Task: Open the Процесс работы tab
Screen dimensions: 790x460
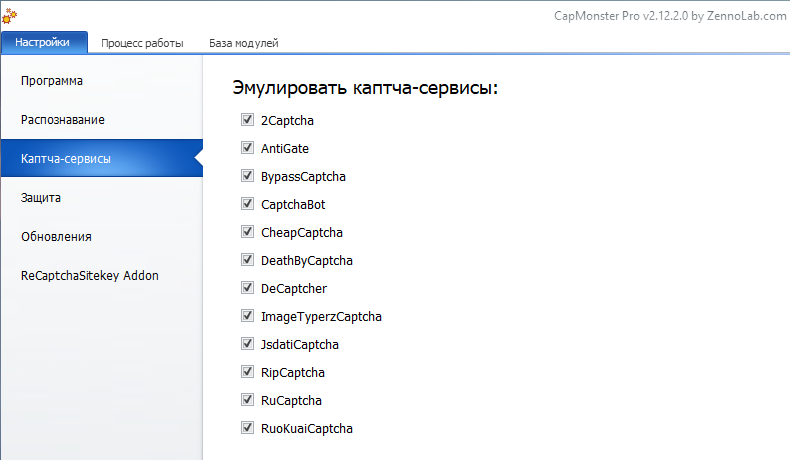Action: click(142, 44)
